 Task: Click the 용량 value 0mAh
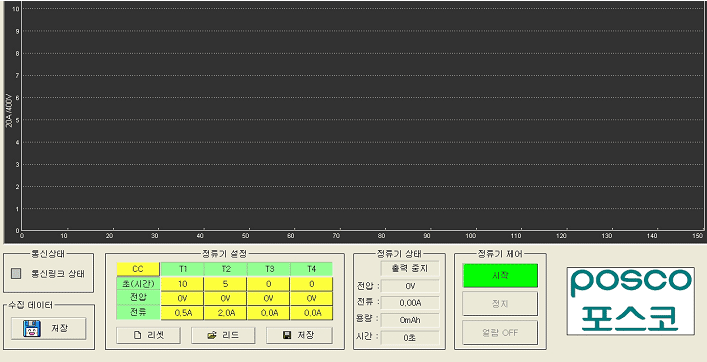pyautogui.click(x=410, y=320)
